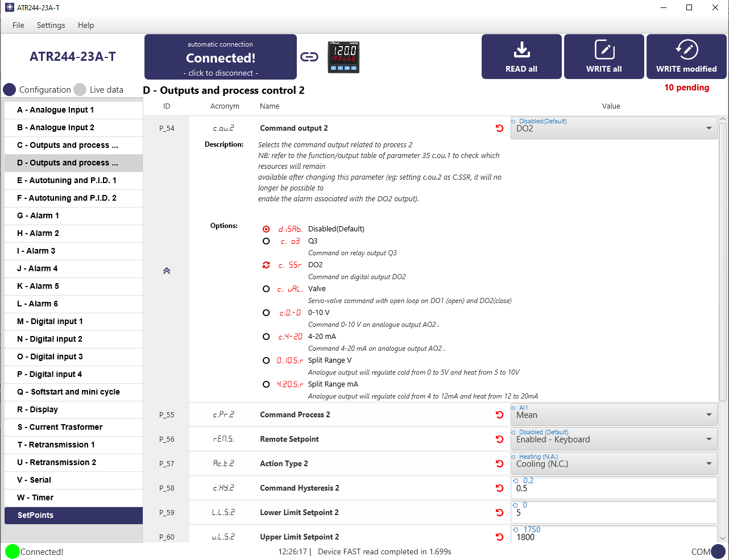
Task: Select the 4-20 mA command option
Action: tap(266, 337)
